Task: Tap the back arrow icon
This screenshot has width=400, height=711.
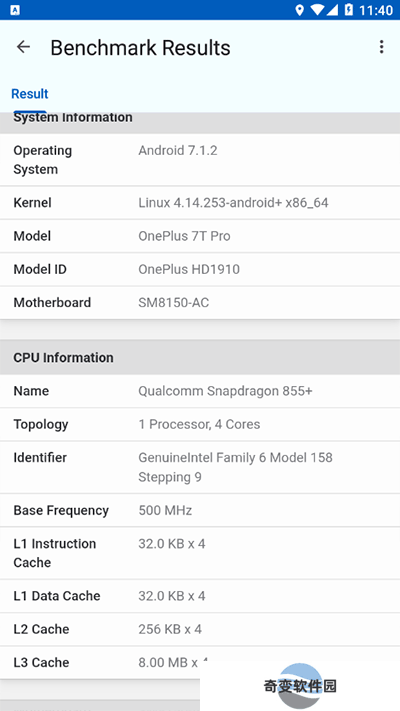Action: pyautogui.click(x=23, y=47)
